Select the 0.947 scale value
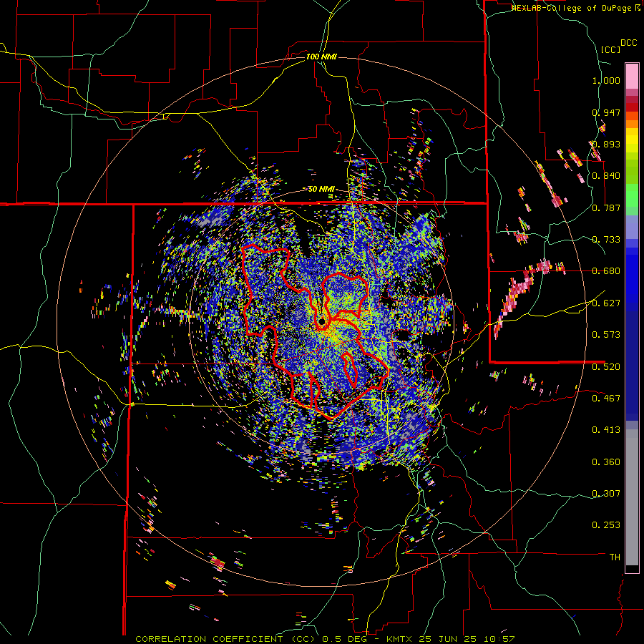 click(606, 112)
